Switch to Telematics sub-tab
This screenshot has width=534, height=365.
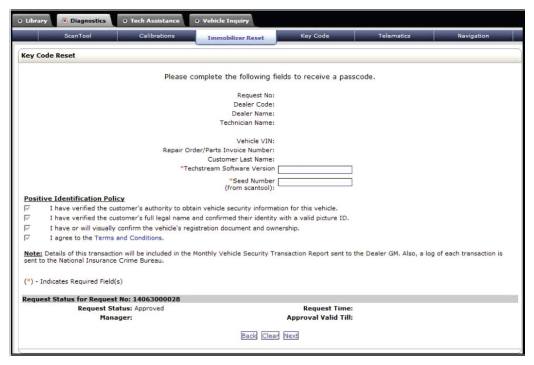[394, 36]
